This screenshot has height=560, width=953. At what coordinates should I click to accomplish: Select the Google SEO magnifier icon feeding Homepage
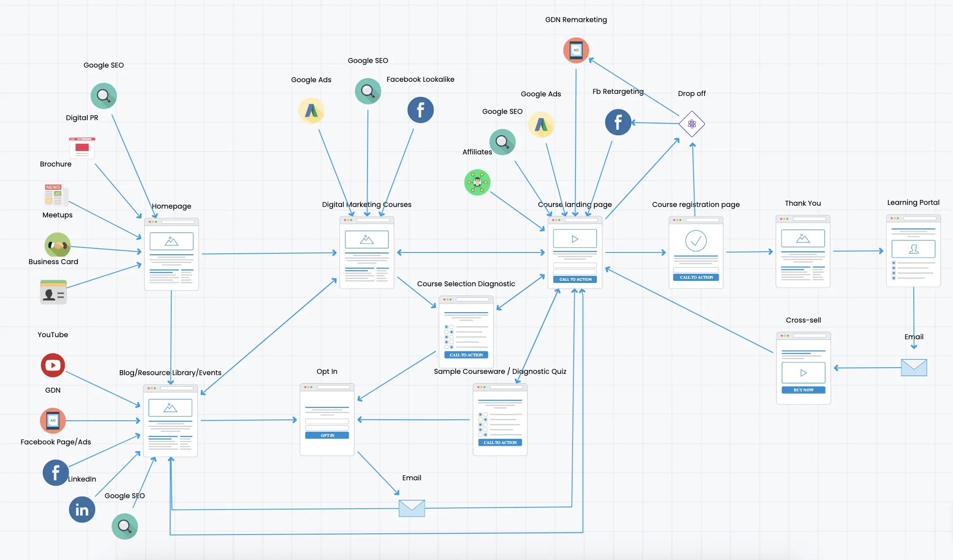coord(104,96)
